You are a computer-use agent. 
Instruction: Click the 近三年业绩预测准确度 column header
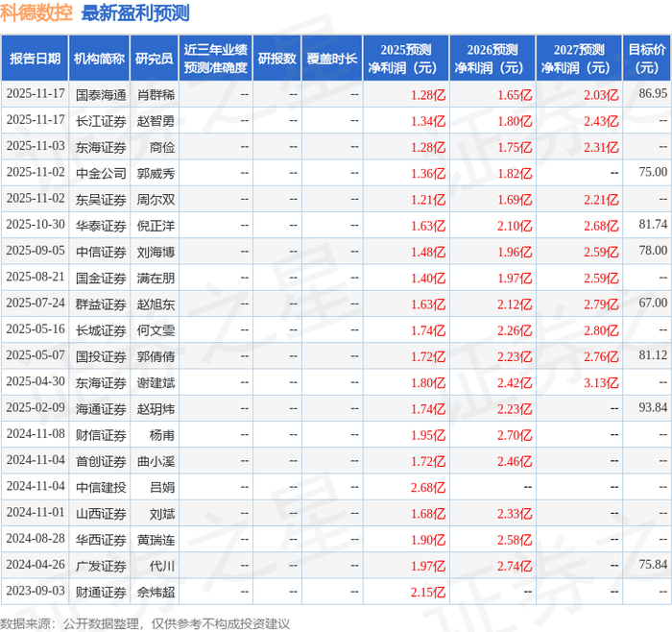pyautogui.click(x=216, y=59)
